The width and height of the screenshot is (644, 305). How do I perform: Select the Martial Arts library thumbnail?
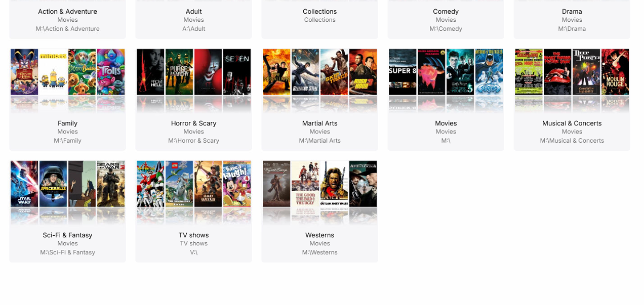click(319, 81)
